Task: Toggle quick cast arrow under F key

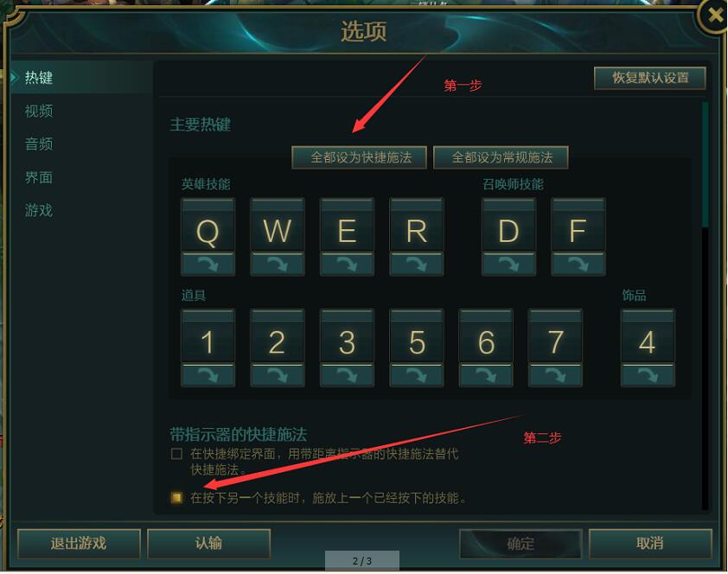Action: [x=578, y=265]
